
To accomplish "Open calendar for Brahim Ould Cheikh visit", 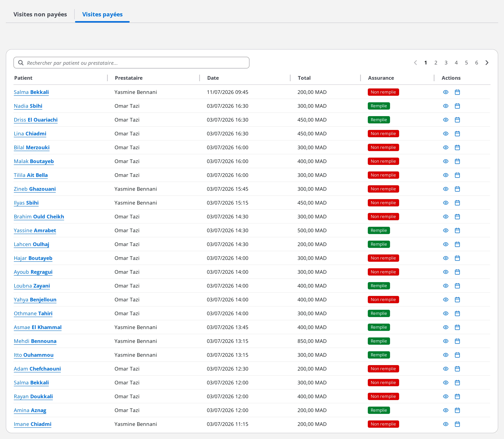I will pyautogui.click(x=457, y=217).
